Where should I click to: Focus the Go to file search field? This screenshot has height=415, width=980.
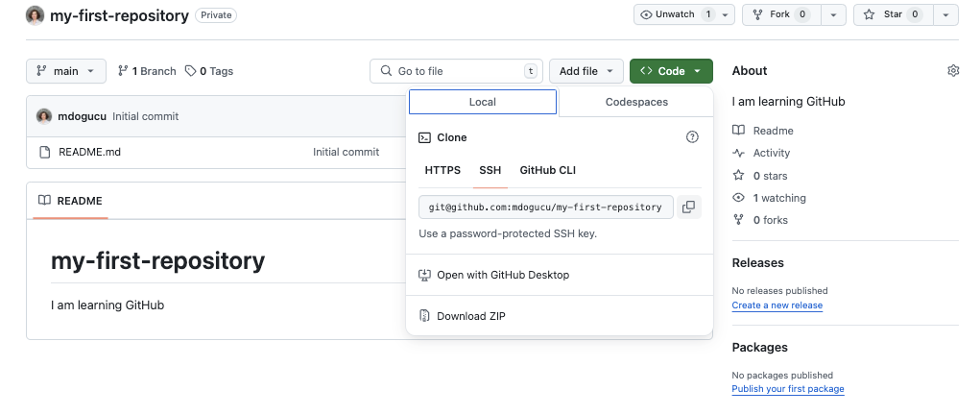coord(456,71)
